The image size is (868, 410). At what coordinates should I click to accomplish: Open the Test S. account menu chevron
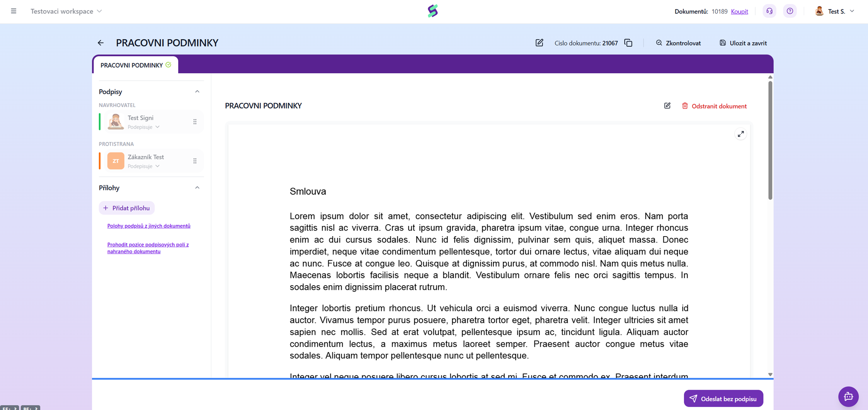click(852, 11)
